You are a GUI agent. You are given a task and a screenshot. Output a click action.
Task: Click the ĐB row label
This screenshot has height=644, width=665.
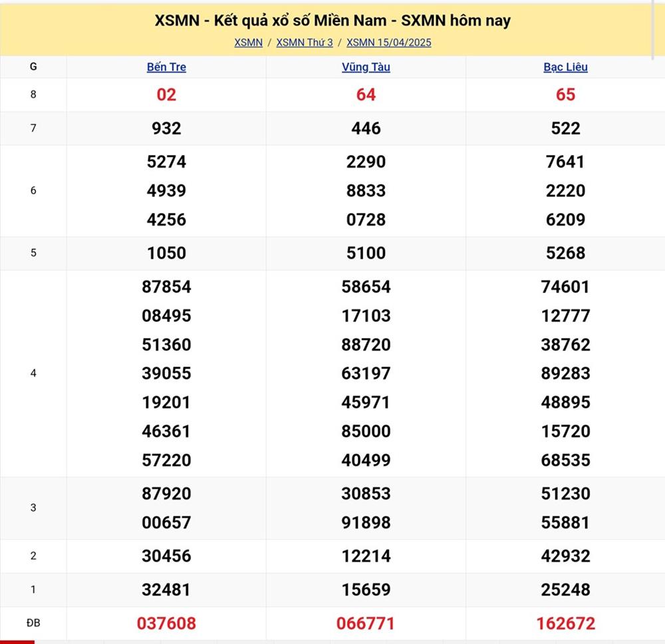click(x=33, y=623)
